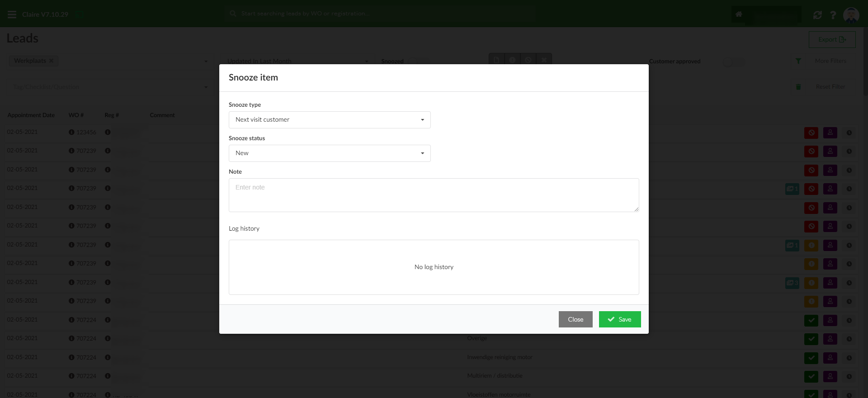868x398 pixels.
Task: Click the Comment column header
Action: tap(162, 115)
